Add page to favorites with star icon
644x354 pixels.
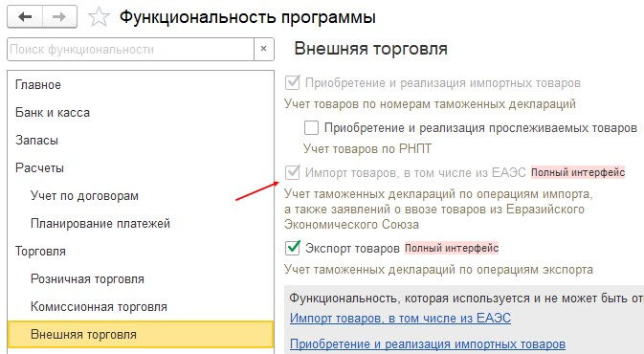click(99, 17)
